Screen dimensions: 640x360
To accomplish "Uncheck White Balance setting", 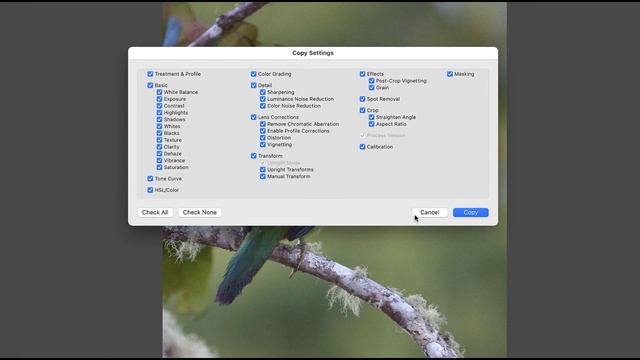I will pyautogui.click(x=159, y=92).
